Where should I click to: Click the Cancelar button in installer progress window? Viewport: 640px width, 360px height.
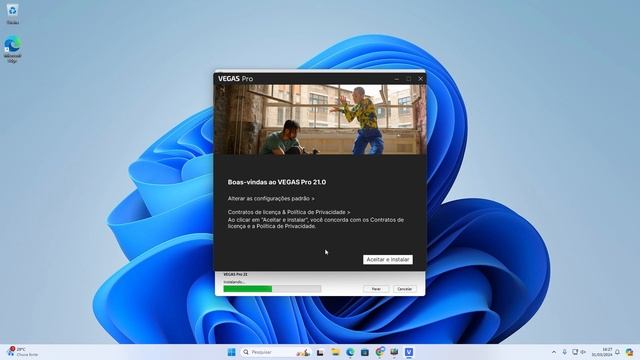point(404,289)
